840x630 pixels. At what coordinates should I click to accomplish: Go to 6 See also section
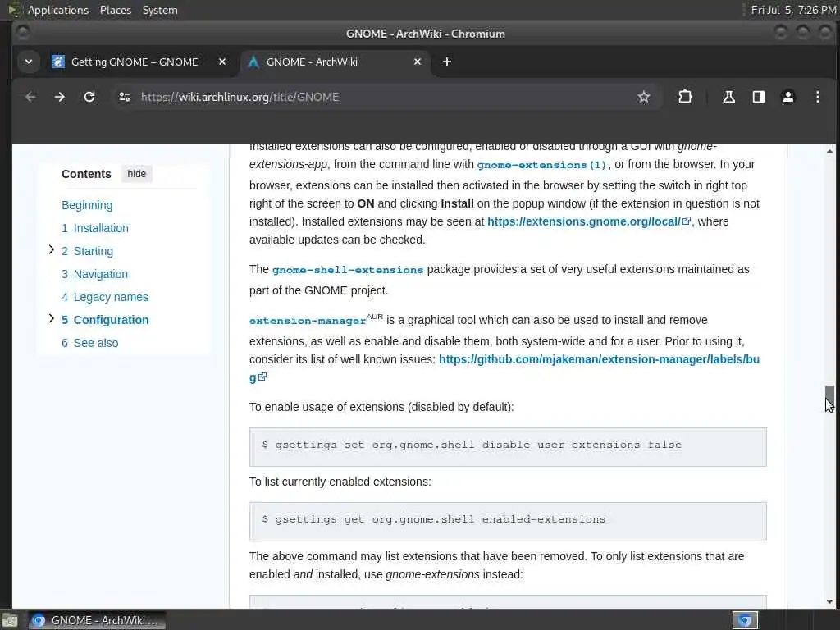(x=89, y=344)
